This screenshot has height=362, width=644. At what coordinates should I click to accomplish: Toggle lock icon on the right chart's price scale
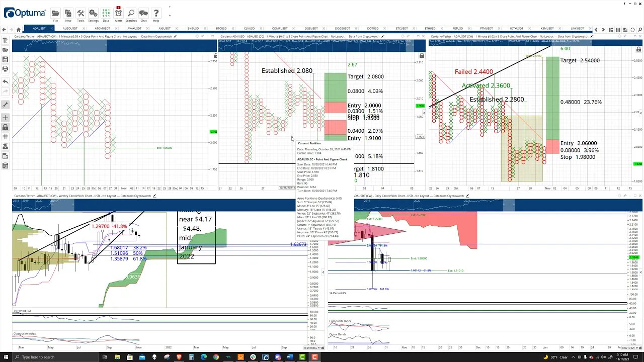pos(638,49)
